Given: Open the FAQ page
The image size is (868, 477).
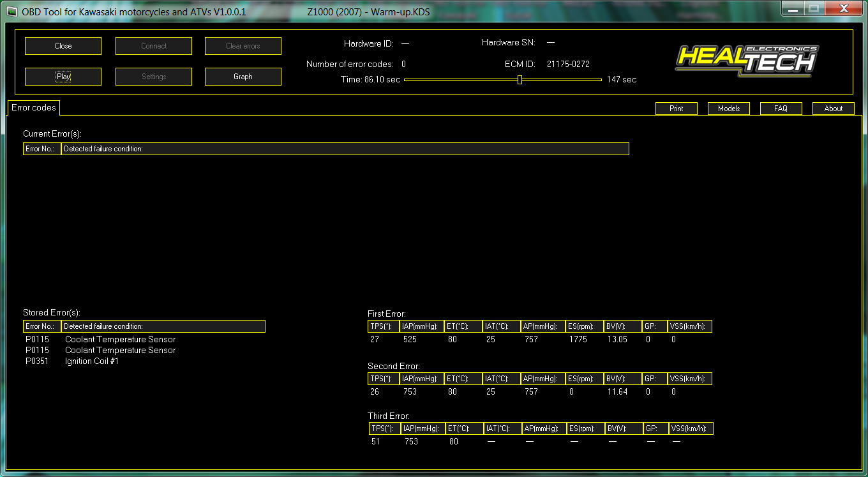Looking at the screenshot, I should click(781, 109).
